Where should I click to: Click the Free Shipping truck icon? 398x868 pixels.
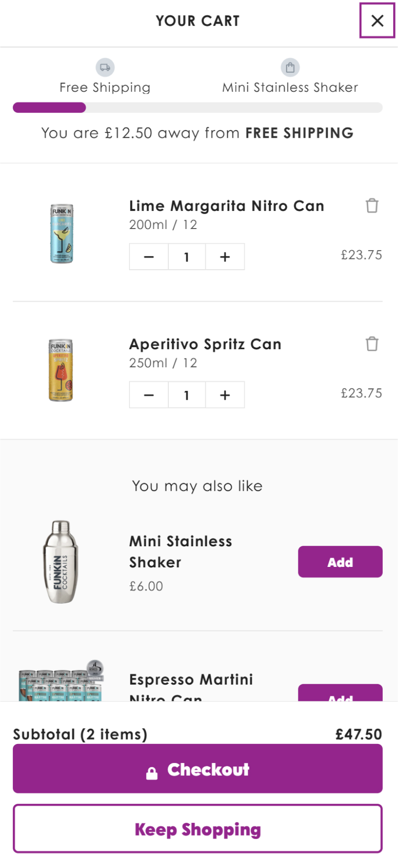(x=105, y=67)
